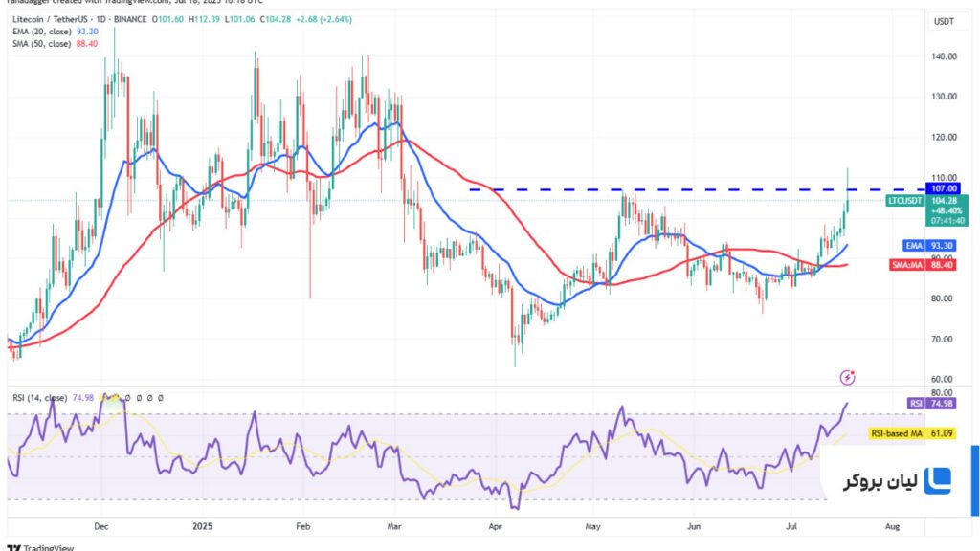Screen dimensions: 980x551
Task: Click the 70.00 price axis label
Action: (942, 339)
